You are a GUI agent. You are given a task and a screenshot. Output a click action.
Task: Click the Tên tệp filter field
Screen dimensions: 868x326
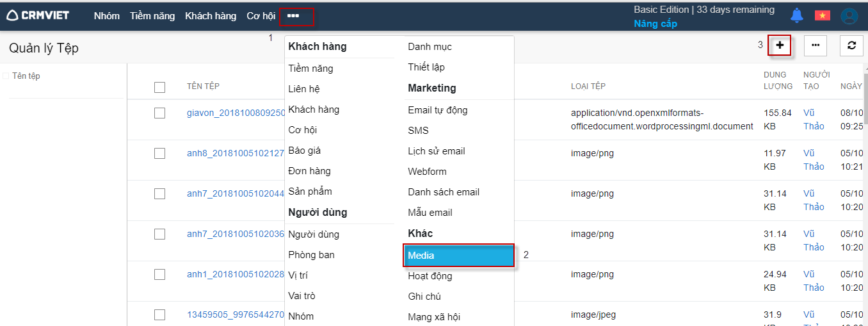coord(26,76)
